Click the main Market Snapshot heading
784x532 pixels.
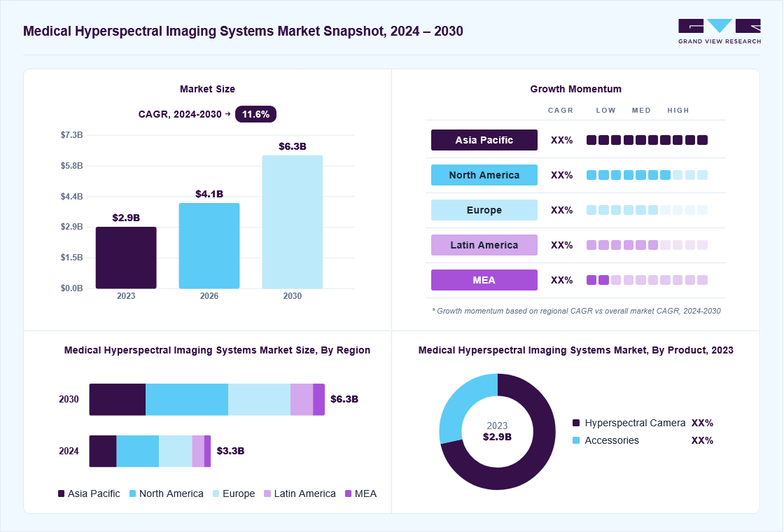click(243, 31)
